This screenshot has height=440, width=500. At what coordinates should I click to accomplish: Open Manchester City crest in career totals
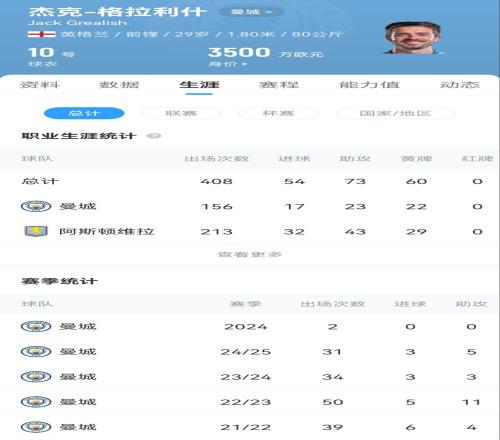point(36,206)
